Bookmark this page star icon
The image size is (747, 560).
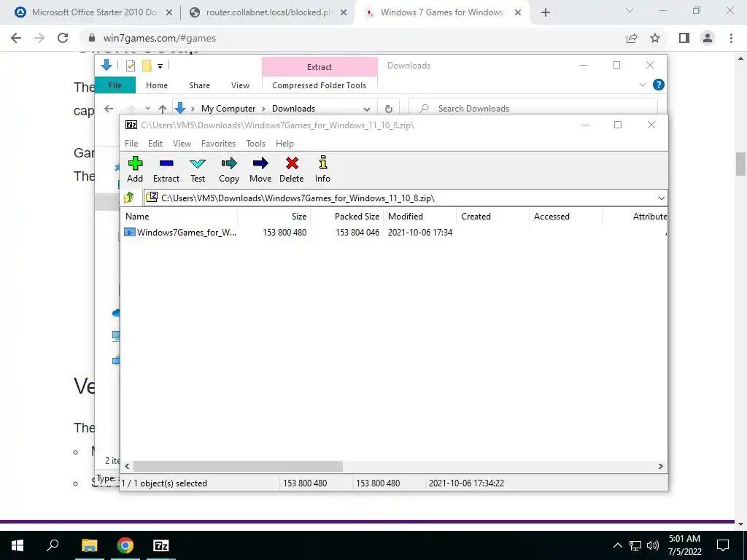click(x=655, y=38)
